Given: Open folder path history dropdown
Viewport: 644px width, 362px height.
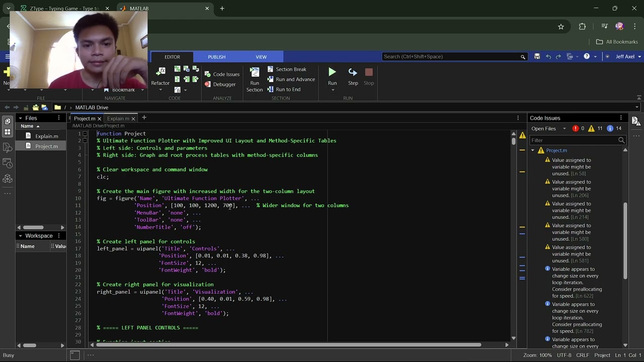Looking at the screenshot, I should click(637, 107).
